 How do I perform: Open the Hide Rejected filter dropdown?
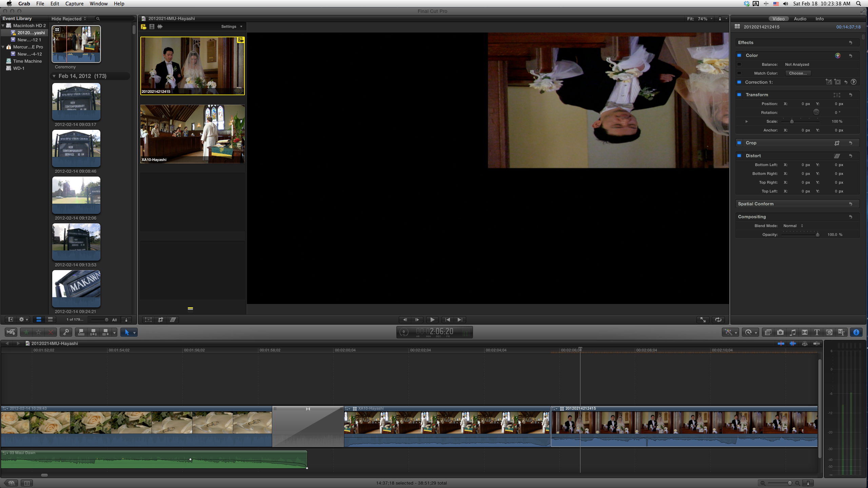[69, 19]
